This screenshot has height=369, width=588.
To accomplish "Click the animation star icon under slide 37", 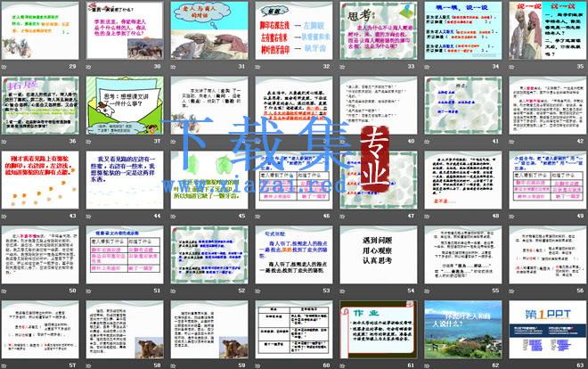I will [88, 142].
